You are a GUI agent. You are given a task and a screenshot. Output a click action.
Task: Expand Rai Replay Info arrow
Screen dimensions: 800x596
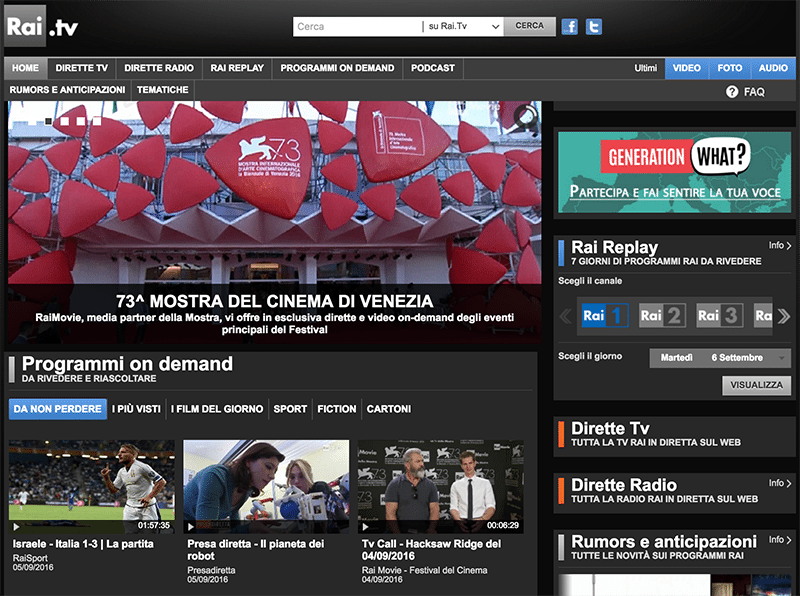[x=780, y=246]
